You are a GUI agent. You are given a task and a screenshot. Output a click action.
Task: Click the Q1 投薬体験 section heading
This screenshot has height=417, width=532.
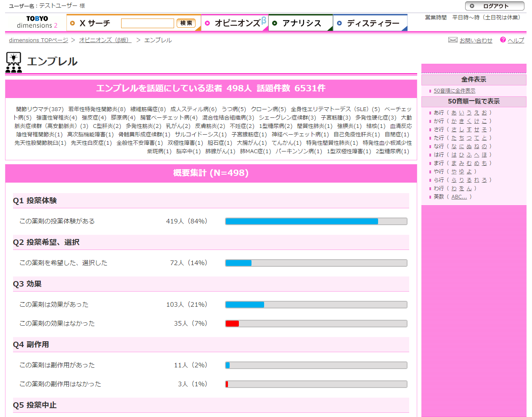click(x=211, y=201)
